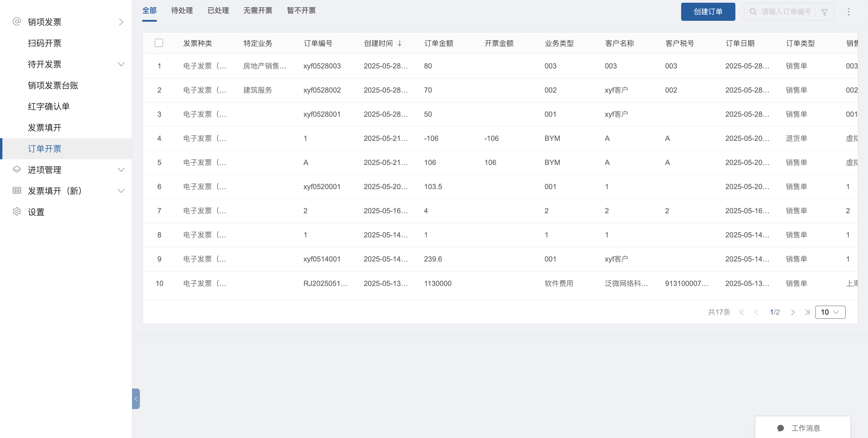Screen dimensions: 868x438
Task: Open the page size dropdown showing 10
Action: click(x=830, y=312)
